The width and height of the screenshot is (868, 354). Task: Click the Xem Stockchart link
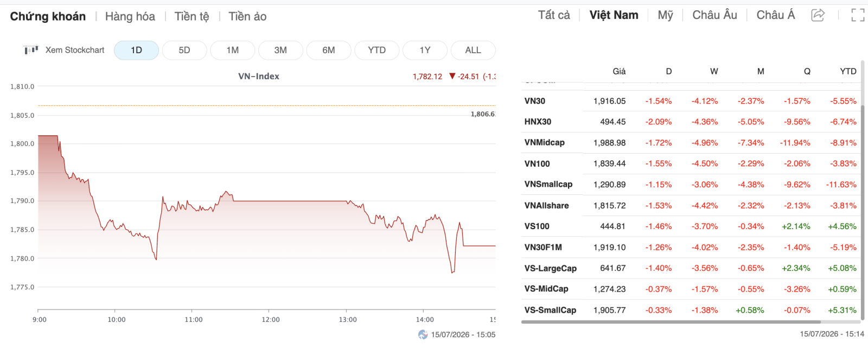pyautogui.click(x=75, y=50)
